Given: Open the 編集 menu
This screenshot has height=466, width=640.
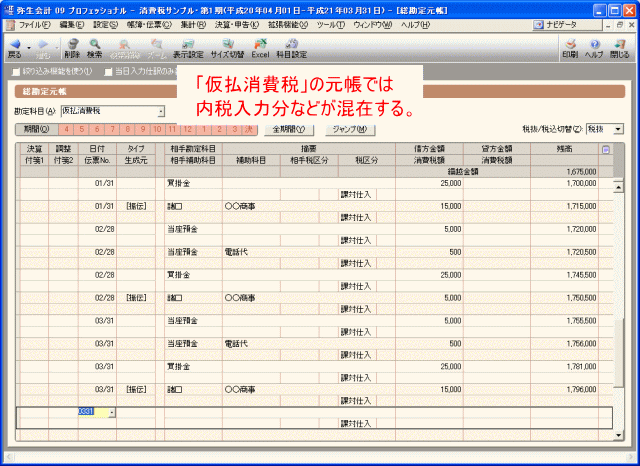Looking at the screenshot, I should point(71,25).
